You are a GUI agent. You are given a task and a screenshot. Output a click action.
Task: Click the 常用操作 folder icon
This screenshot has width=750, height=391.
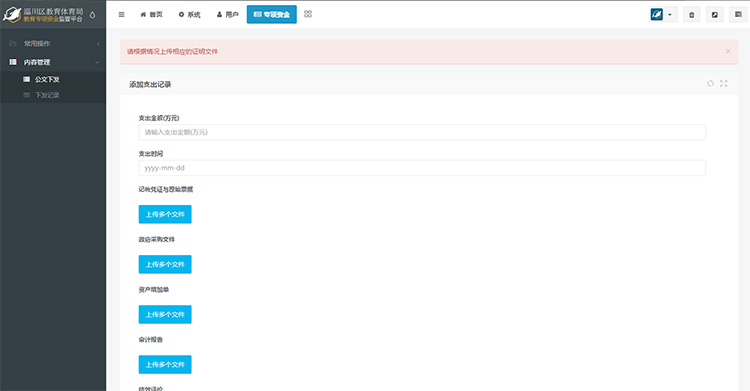(x=13, y=44)
